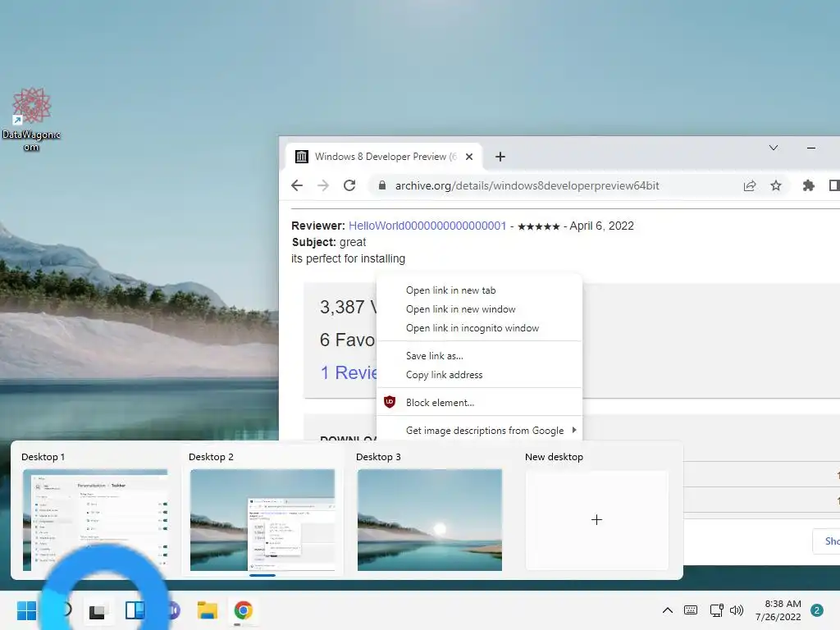Viewport: 840px width, 630px height.
Task: Expand the Chrome tab search chevron
Action: click(x=773, y=148)
